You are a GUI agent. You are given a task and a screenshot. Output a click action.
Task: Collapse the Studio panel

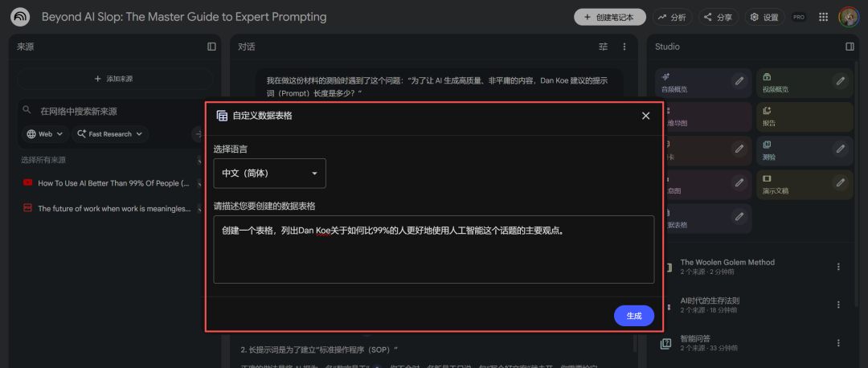[x=850, y=47]
